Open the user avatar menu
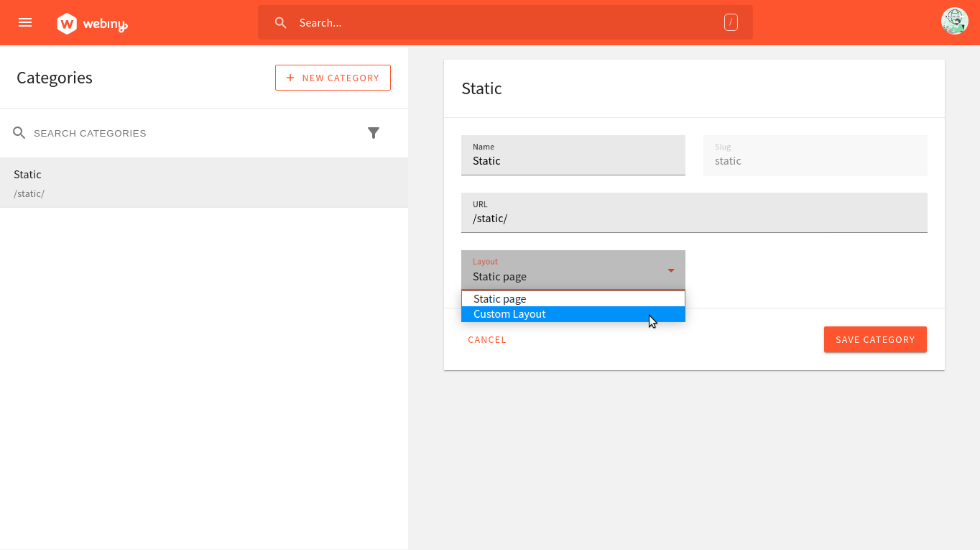Screen dimensions: 980x550 [954, 21]
